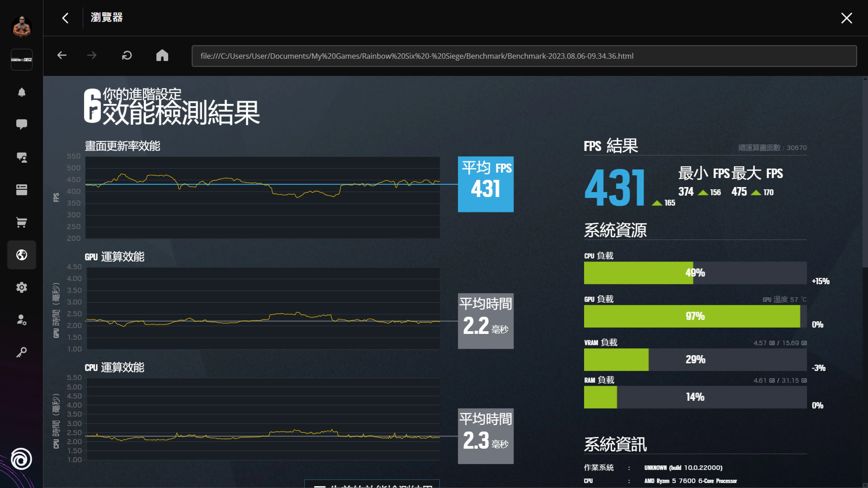Open the friends chat icon

point(21,157)
